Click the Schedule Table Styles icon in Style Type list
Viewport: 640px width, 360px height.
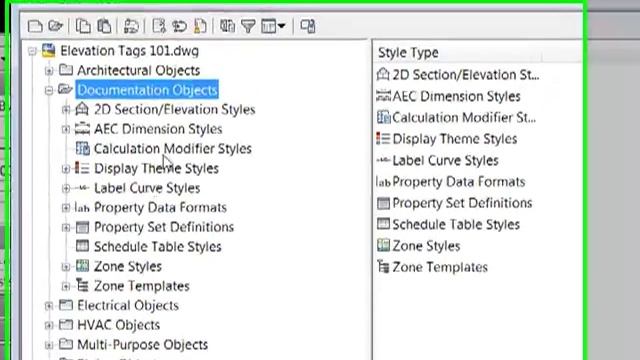coord(383,224)
